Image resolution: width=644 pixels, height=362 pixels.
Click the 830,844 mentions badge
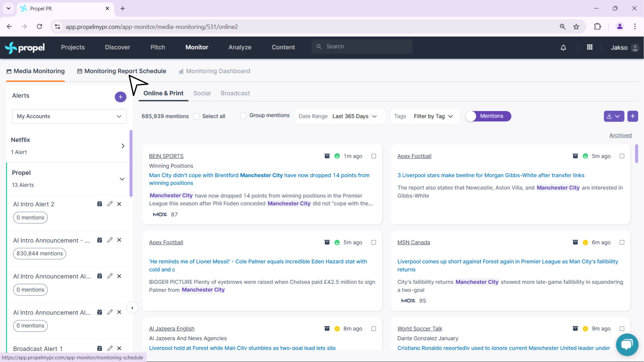click(x=40, y=254)
